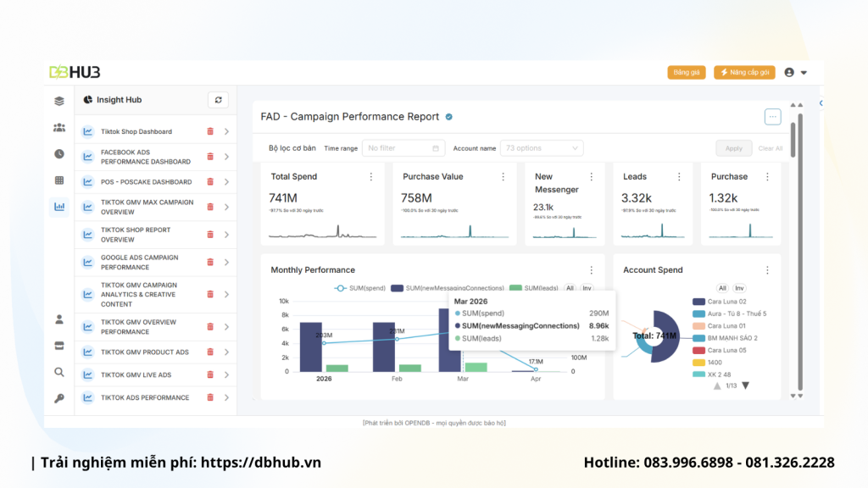The image size is (868, 488).
Task: Open the users group icon in sidebar
Action: tap(59, 127)
